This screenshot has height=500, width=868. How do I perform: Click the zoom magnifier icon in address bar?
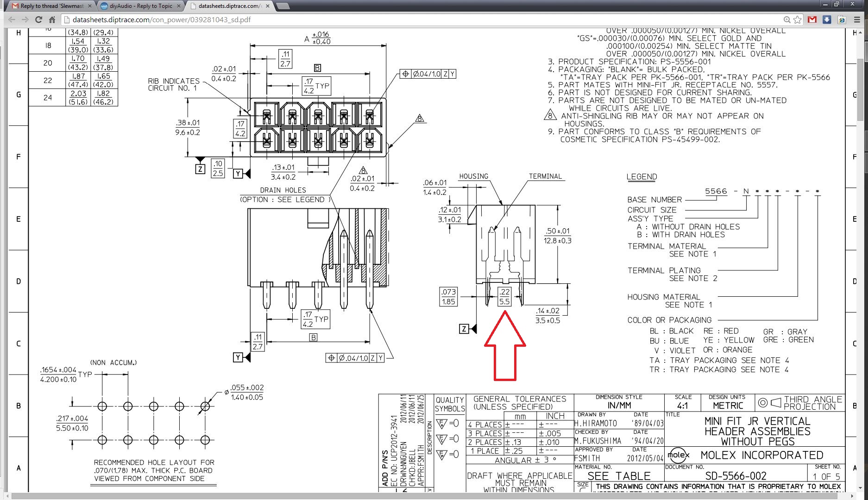tap(786, 19)
